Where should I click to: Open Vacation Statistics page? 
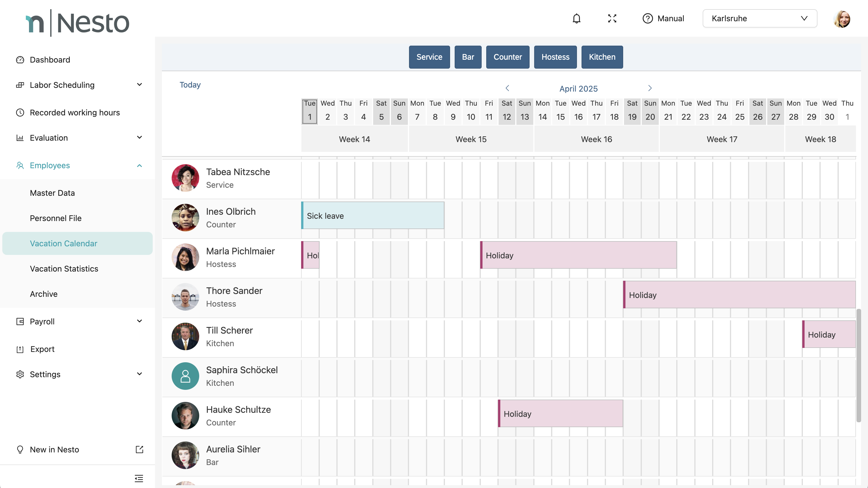pos(64,269)
